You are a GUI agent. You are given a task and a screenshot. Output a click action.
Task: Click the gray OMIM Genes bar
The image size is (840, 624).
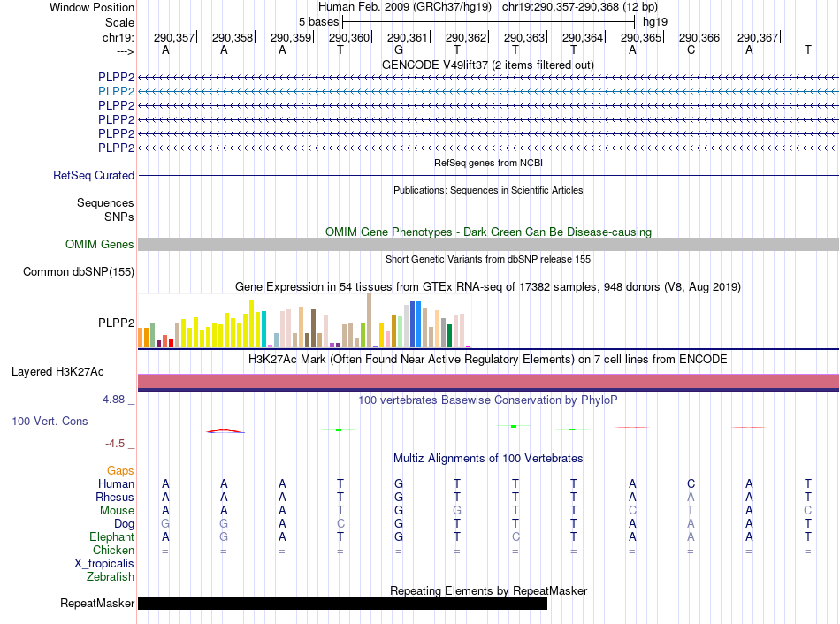coord(488,244)
